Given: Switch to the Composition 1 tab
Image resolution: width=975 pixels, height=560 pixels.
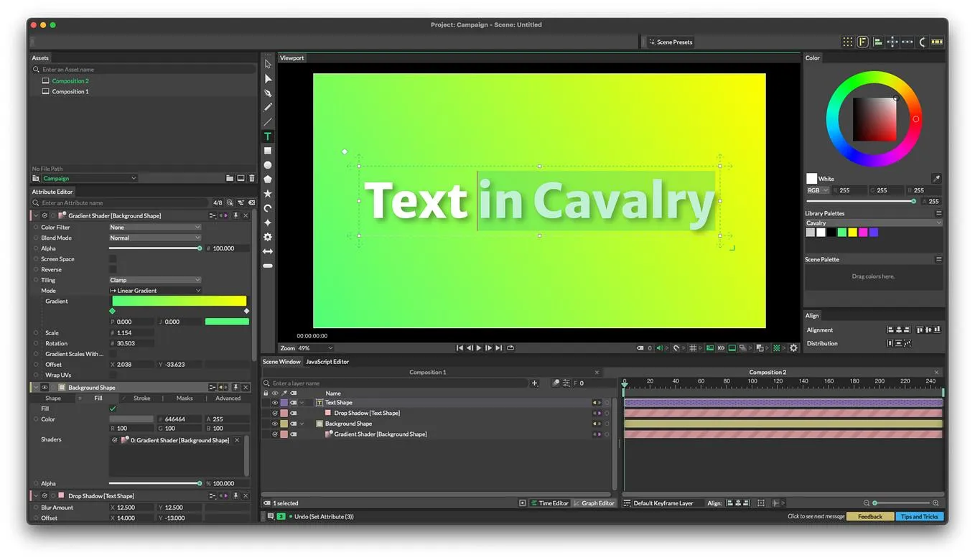Looking at the screenshot, I should pos(428,372).
